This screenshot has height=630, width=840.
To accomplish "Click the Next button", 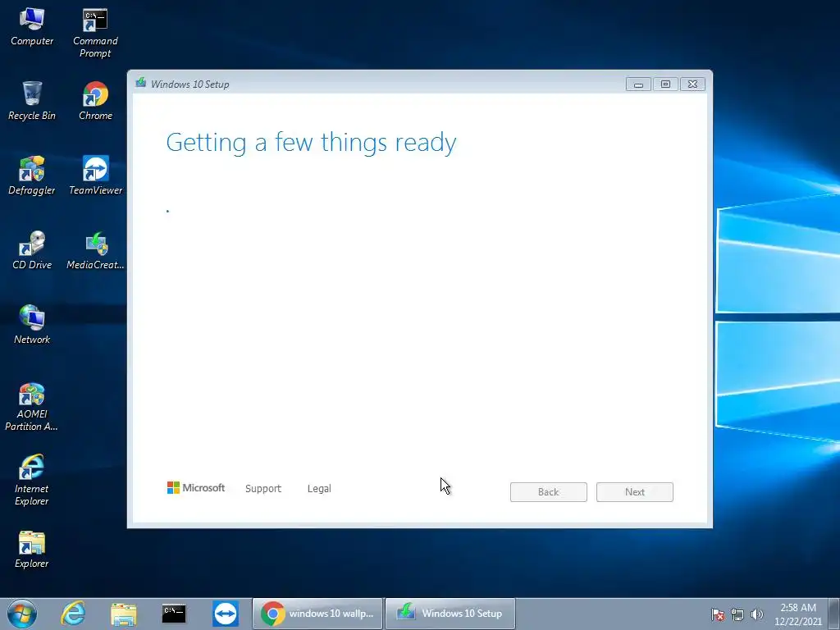I will click(x=635, y=492).
